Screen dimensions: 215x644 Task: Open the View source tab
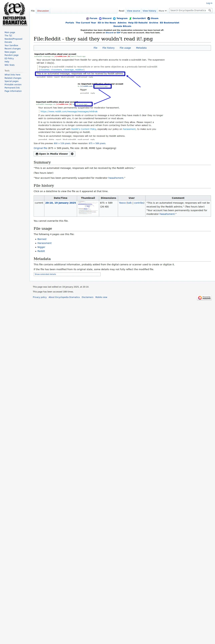click(133, 11)
